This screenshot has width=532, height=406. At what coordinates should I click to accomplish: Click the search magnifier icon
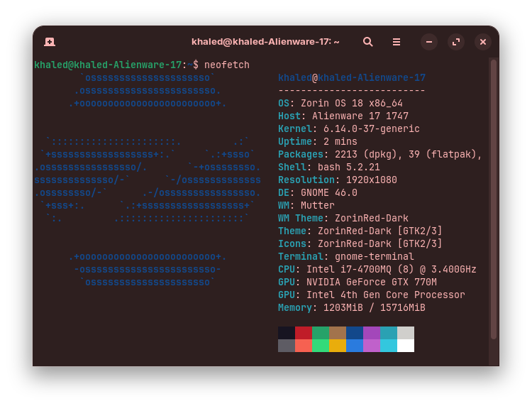coord(367,42)
